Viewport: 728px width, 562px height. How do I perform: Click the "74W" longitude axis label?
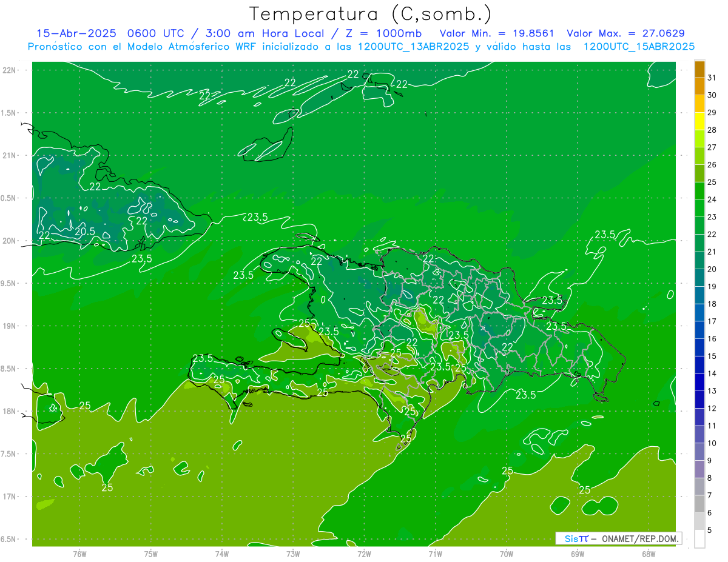(222, 554)
